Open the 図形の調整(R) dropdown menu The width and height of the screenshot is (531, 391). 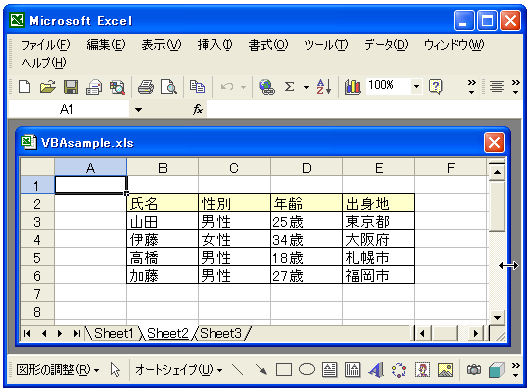(58, 370)
